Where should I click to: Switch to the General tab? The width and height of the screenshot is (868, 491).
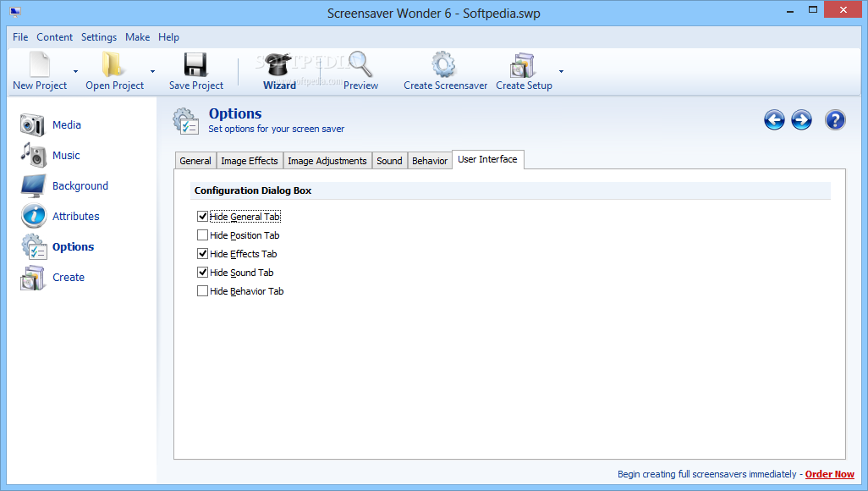195,161
